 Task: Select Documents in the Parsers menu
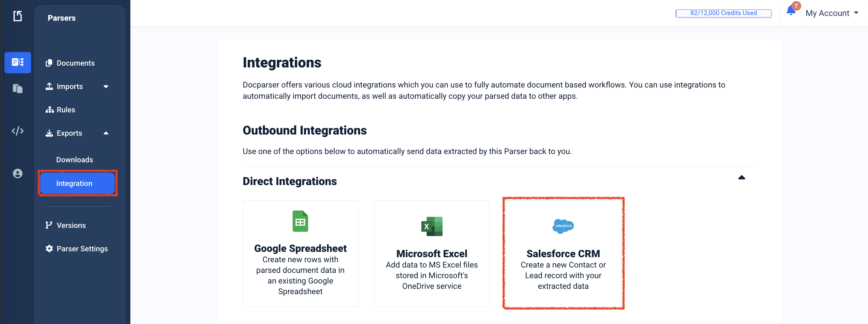click(75, 63)
